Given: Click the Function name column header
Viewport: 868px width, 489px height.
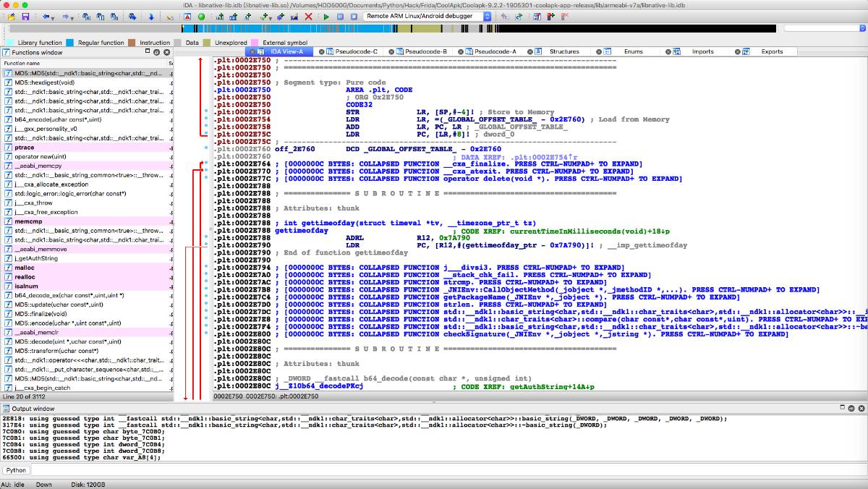Looking at the screenshot, I should [x=85, y=63].
